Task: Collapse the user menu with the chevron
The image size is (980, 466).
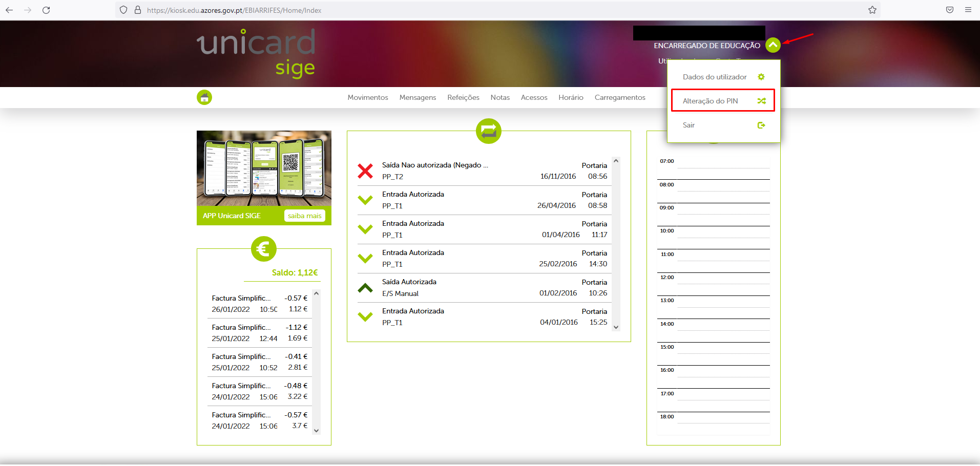Action: (773, 45)
